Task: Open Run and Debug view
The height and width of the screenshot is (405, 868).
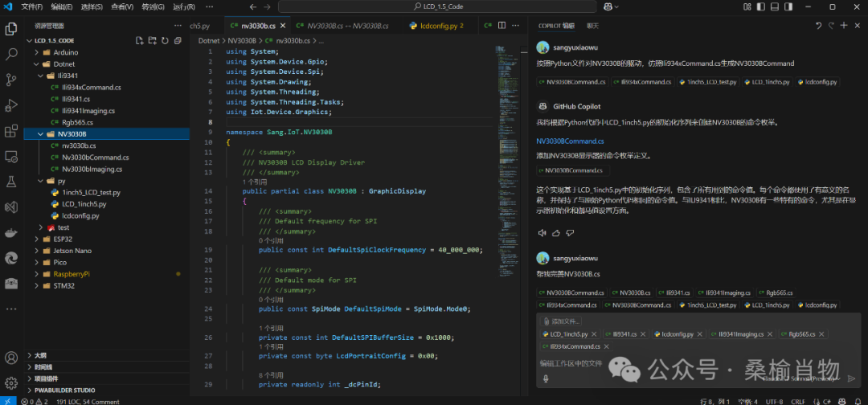Action: 11,105
